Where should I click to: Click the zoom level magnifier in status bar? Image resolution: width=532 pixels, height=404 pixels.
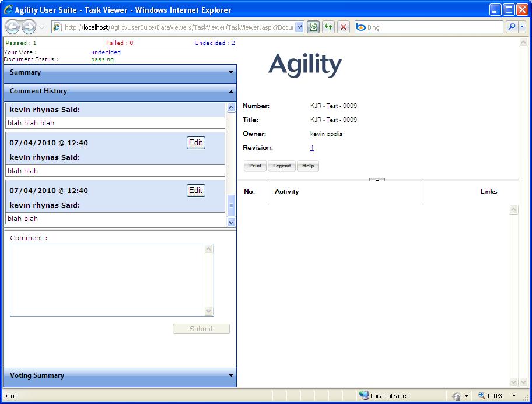tap(481, 395)
